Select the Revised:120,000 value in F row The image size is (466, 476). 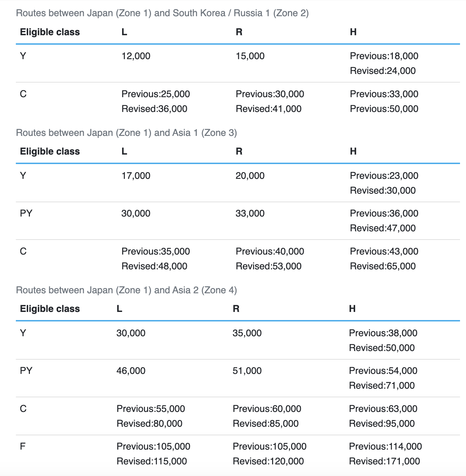(x=268, y=461)
